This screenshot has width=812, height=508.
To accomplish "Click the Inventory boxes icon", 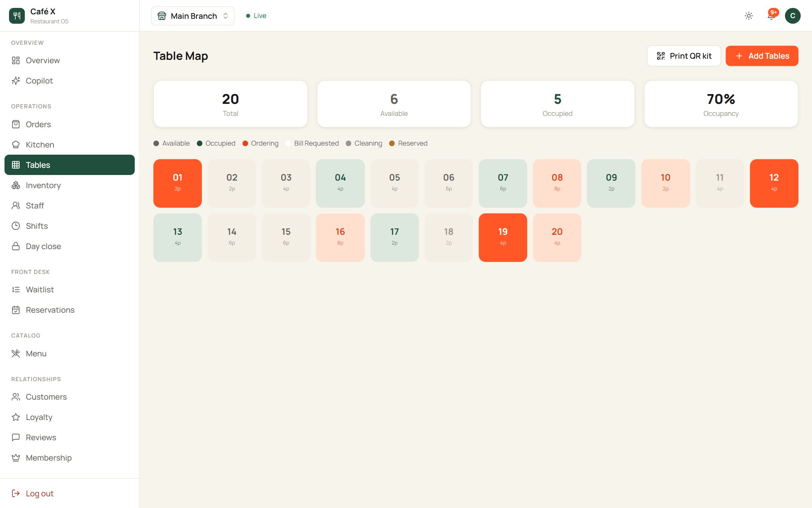I will coord(16,186).
